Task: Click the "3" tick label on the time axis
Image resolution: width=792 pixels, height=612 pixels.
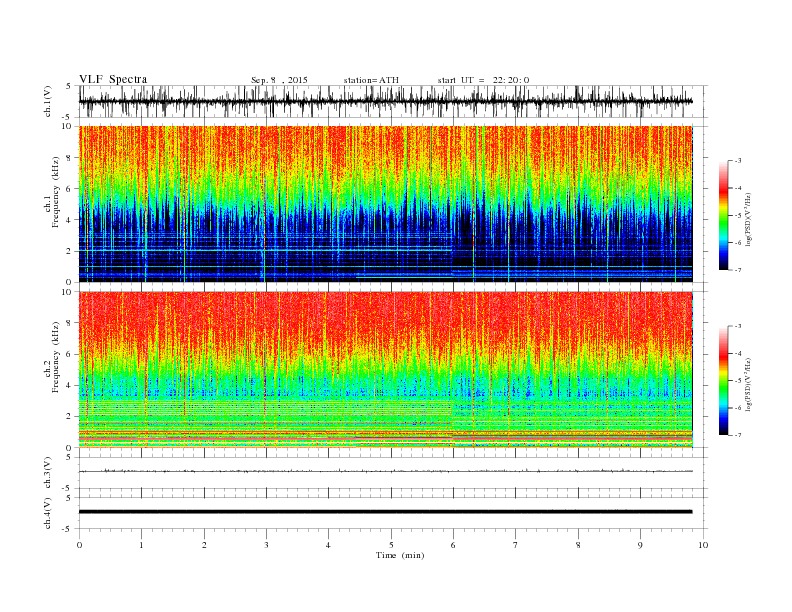Action: (x=266, y=545)
